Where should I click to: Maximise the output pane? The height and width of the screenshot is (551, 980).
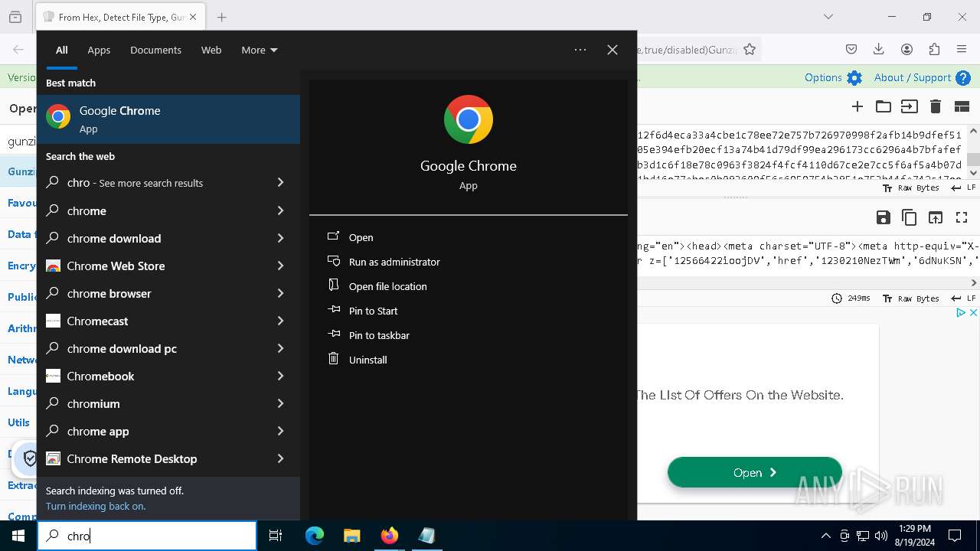[962, 218]
